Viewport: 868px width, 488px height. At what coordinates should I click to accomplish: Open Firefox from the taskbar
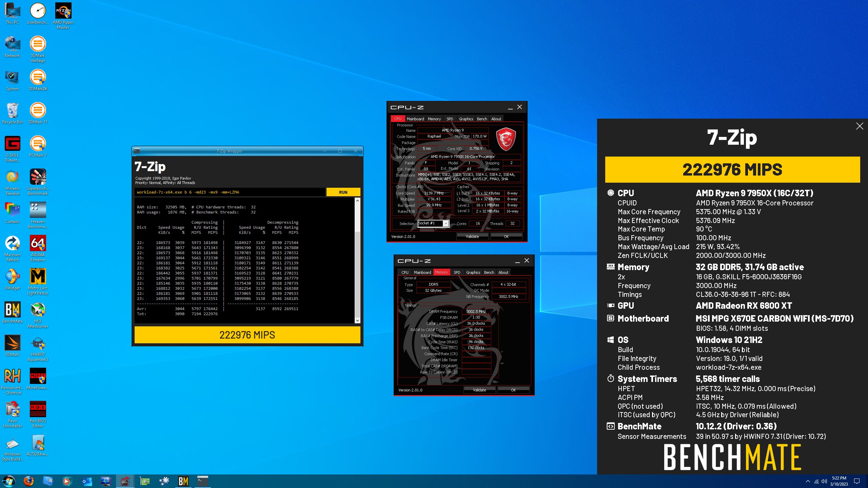pos(29,481)
